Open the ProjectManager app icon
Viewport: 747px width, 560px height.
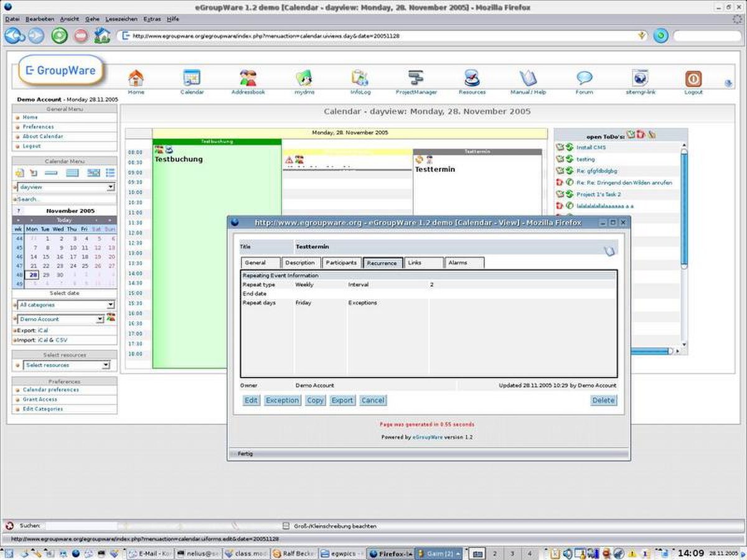(416, 78)
